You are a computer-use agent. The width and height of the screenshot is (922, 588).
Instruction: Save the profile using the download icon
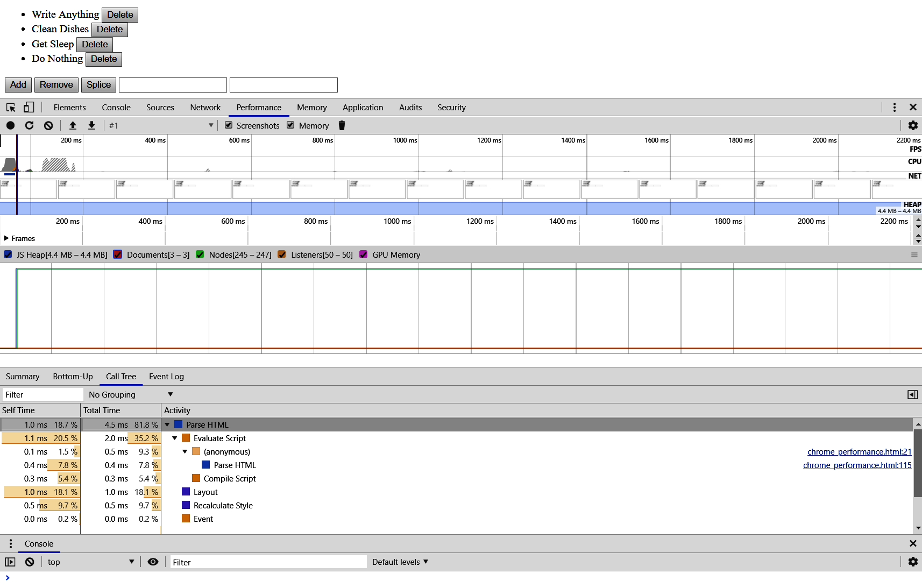[x=92, y=125]
